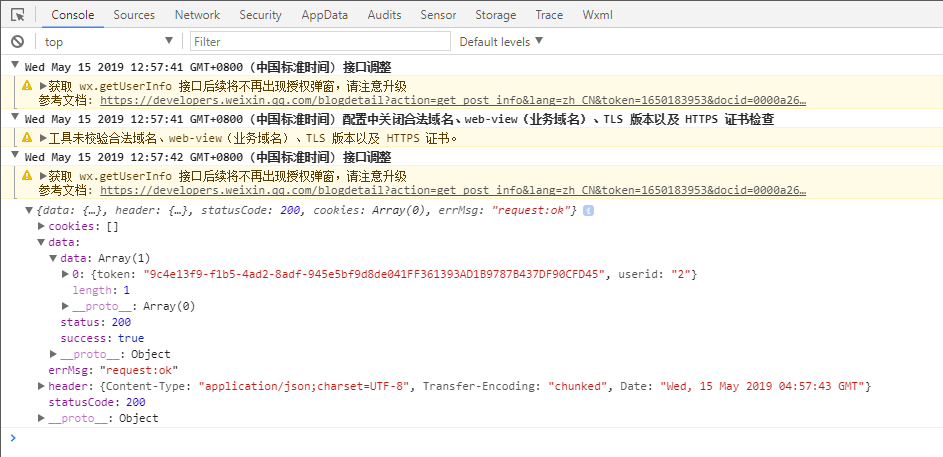Image resolution: width=943 pixels, height=457 pixels.
Task: Switch to the Console tab
Action: [73, 15]
